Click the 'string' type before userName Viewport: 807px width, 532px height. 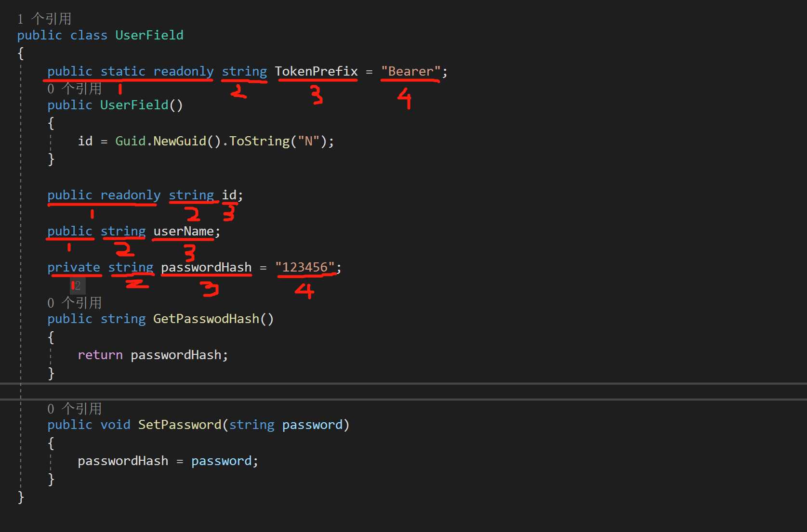123,232
